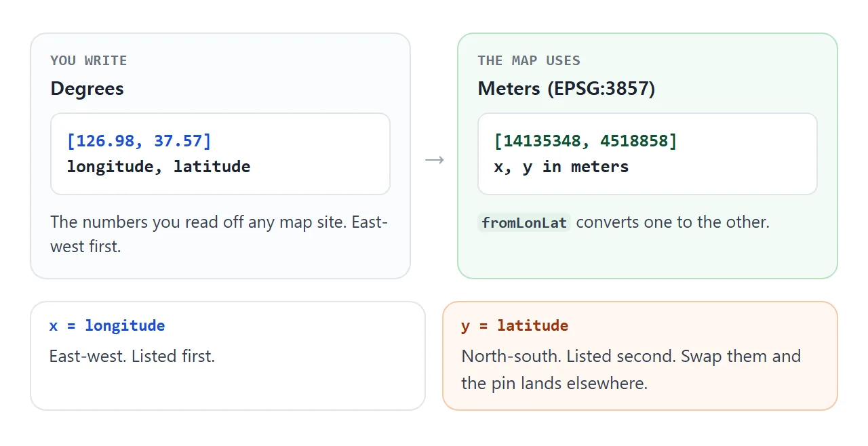868x446 pixels.
Task: Click the "fromLonLat" code chip
Action: click(524, 222)
